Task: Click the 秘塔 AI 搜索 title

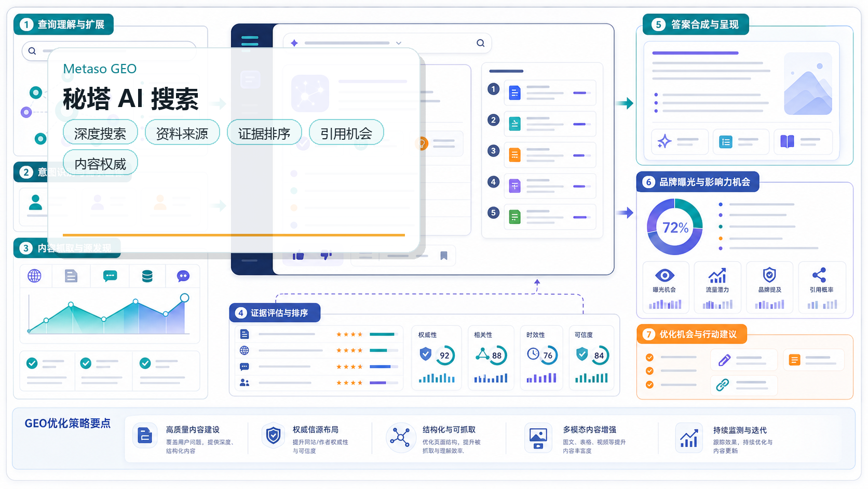Action: tap(131, 99)
